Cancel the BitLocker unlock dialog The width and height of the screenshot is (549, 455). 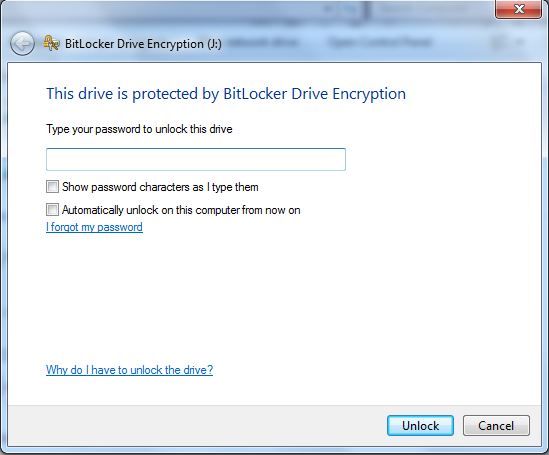496,426
